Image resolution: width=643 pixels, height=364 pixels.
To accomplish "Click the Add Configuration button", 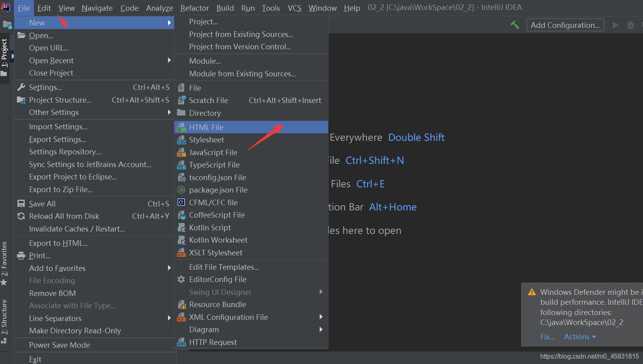I will (565, 25).
